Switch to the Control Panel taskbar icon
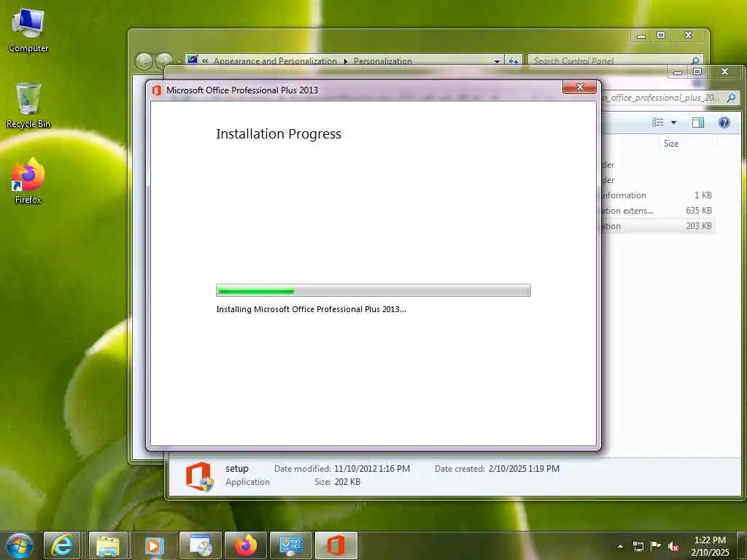This screenshot has height=560, width=747. click(x=291, y=545)
